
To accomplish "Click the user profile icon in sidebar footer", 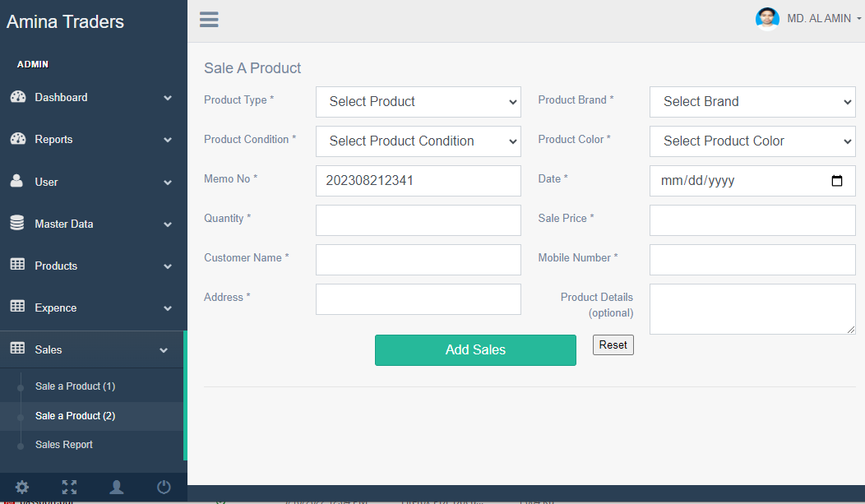I will coord(117,487).
